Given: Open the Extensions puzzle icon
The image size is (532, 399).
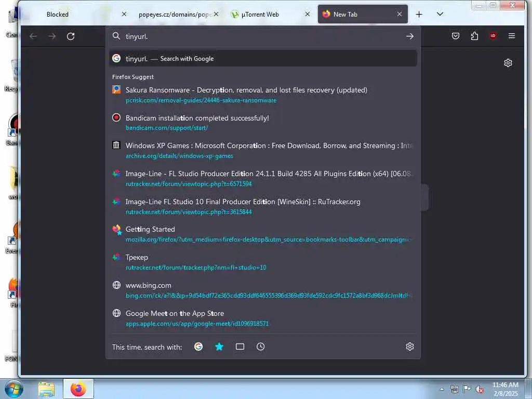Looking at the screenshot, I should click(474, 36).
